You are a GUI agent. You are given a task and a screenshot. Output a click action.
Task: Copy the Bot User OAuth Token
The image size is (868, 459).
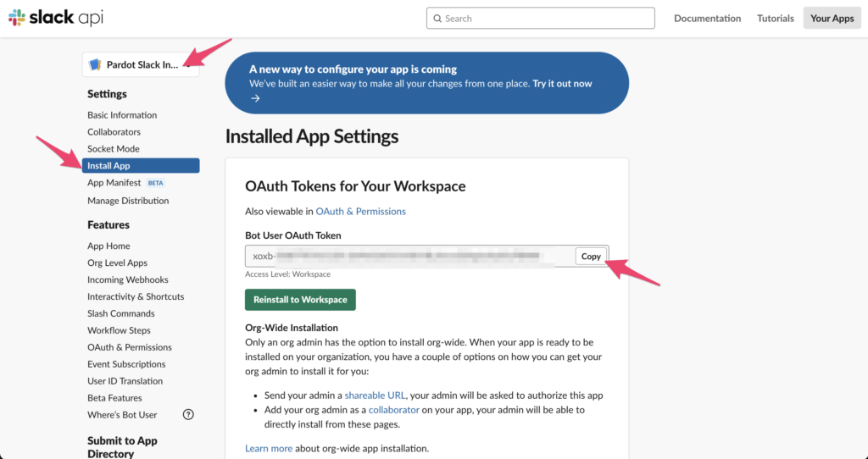tap(591, 257)
